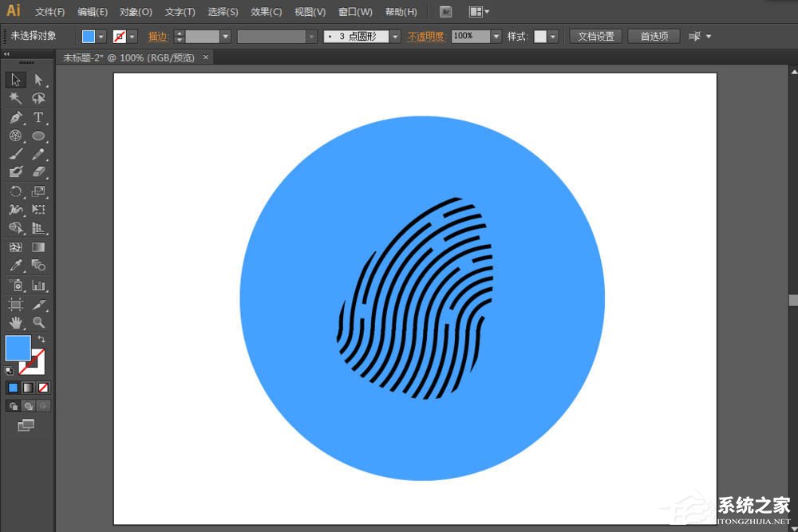Pick the Eyedropper tool
This screenshot has width=798, height=532.
point(14,265)
